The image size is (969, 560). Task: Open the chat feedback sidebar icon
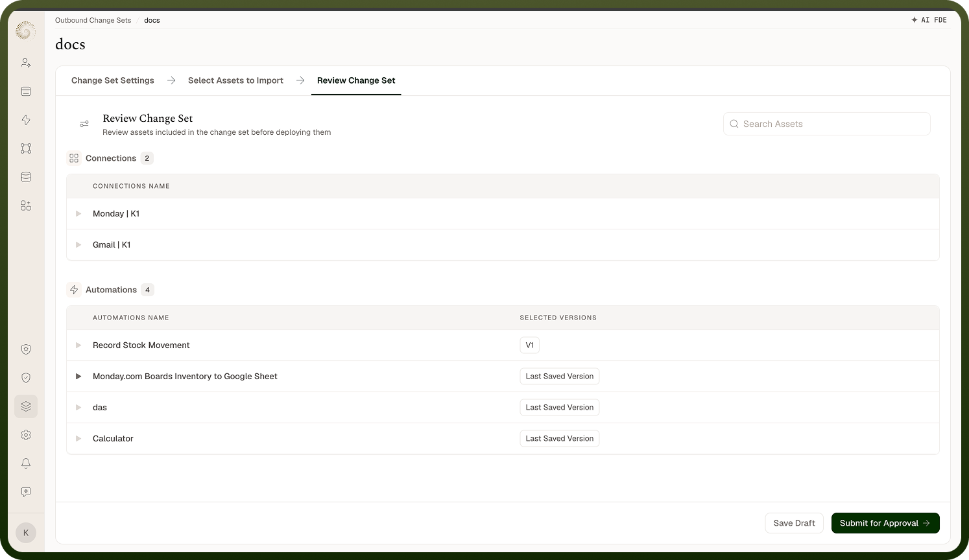click(x=26, y=492)
